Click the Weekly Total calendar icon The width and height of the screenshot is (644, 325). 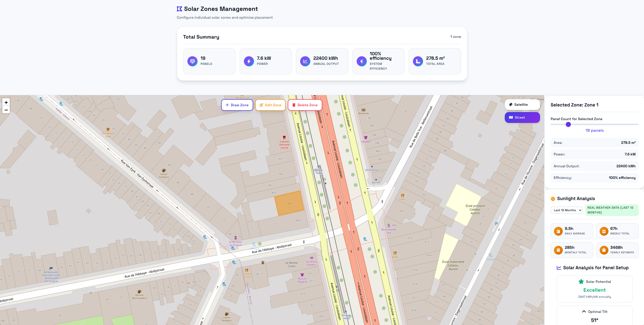click(x=604, y=231)
